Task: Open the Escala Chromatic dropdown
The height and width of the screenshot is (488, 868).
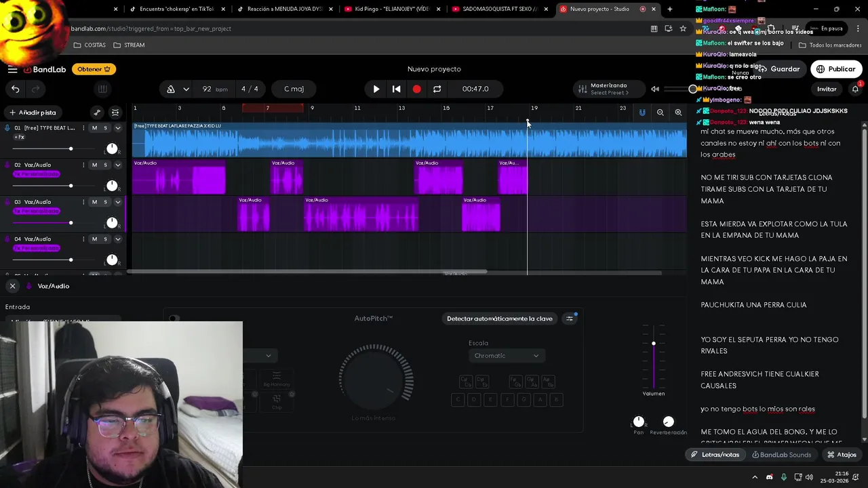Action: coord(507,356)
